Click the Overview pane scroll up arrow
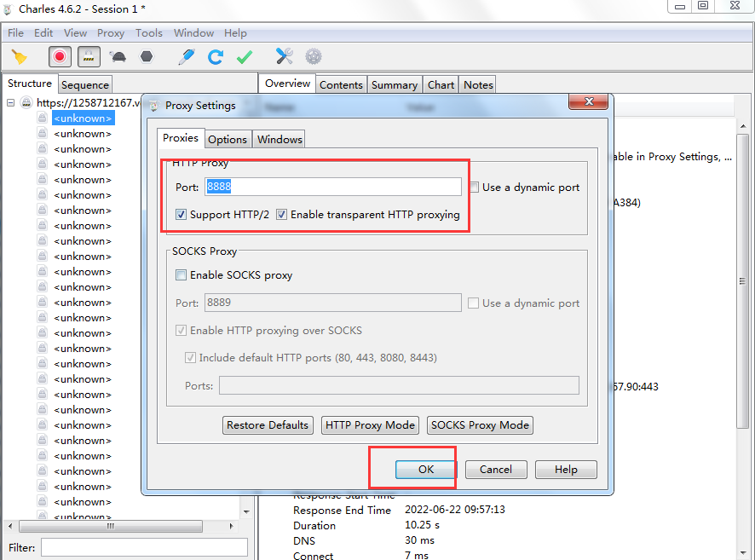The image size is (755, 560). (x=743, y=126)
